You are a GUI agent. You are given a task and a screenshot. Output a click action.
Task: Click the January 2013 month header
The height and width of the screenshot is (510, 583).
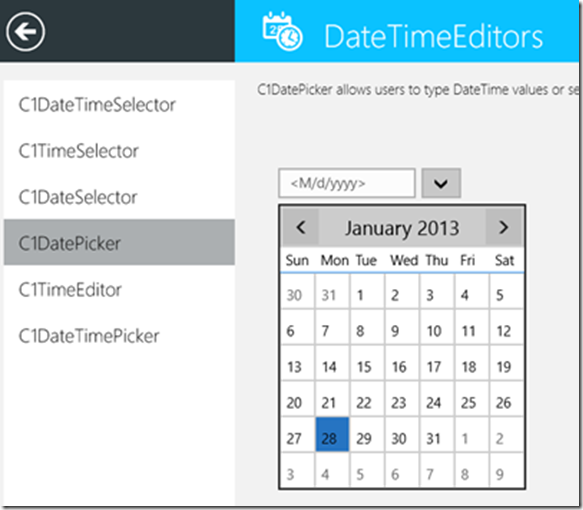(x=402, y=228)
